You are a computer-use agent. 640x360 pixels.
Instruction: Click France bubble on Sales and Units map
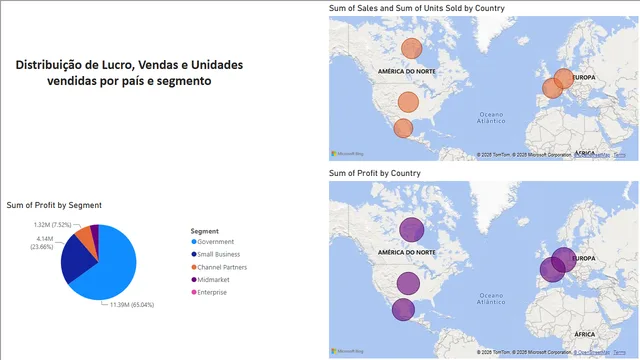point(552,88)
